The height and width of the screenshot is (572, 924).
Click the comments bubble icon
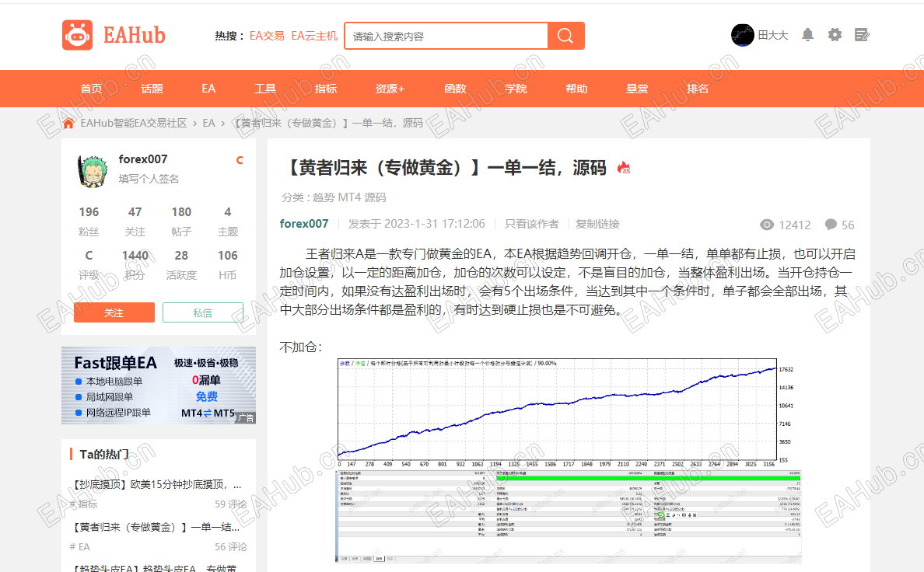tap(831, 225)
